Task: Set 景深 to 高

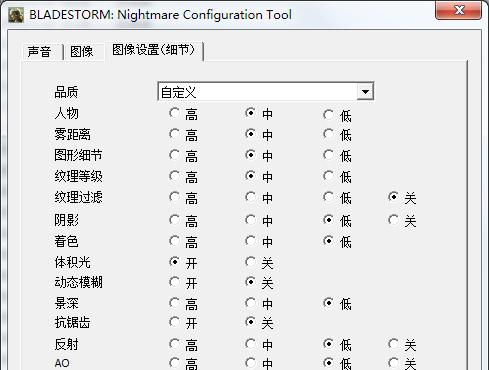Action: [x=174, y=303]
